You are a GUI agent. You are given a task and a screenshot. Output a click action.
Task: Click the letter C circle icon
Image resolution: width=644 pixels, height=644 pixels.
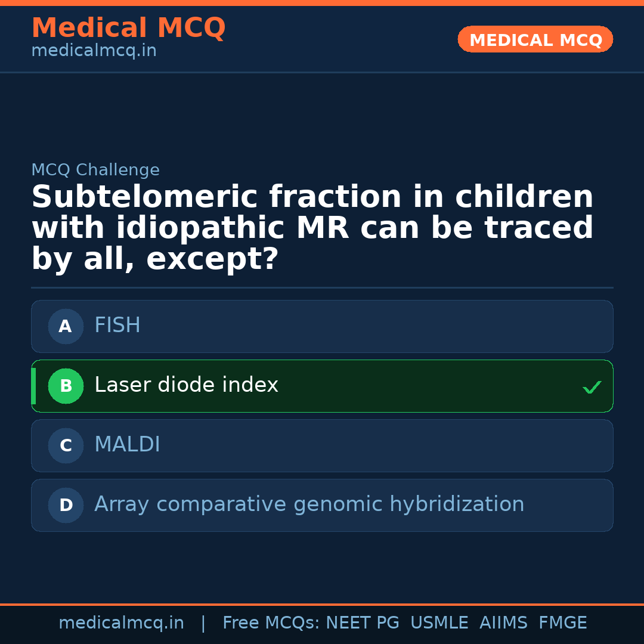click(x=66, y=445)
